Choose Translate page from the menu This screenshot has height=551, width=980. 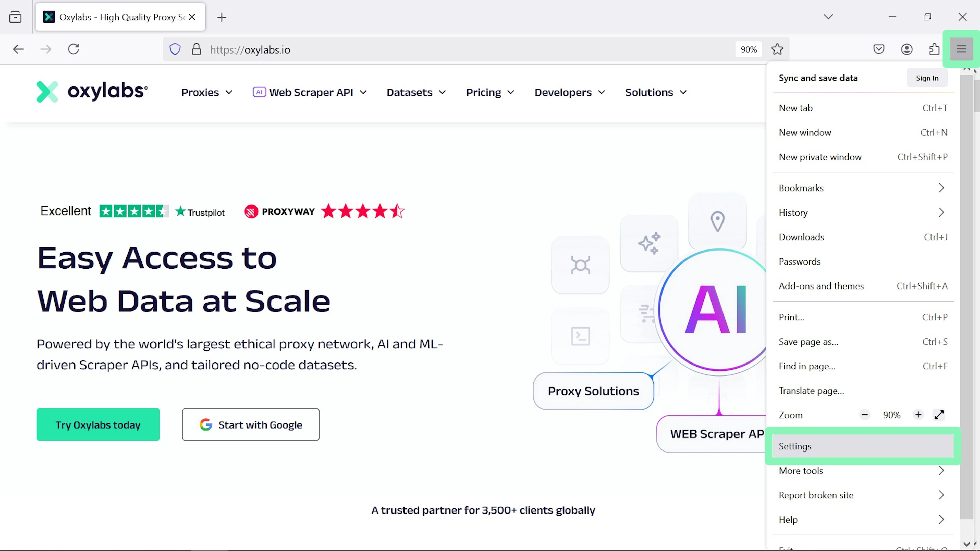coord(863,391)
